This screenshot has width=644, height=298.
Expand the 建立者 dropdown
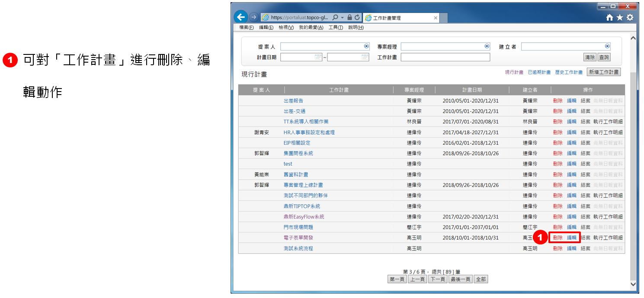pos(607,46)
